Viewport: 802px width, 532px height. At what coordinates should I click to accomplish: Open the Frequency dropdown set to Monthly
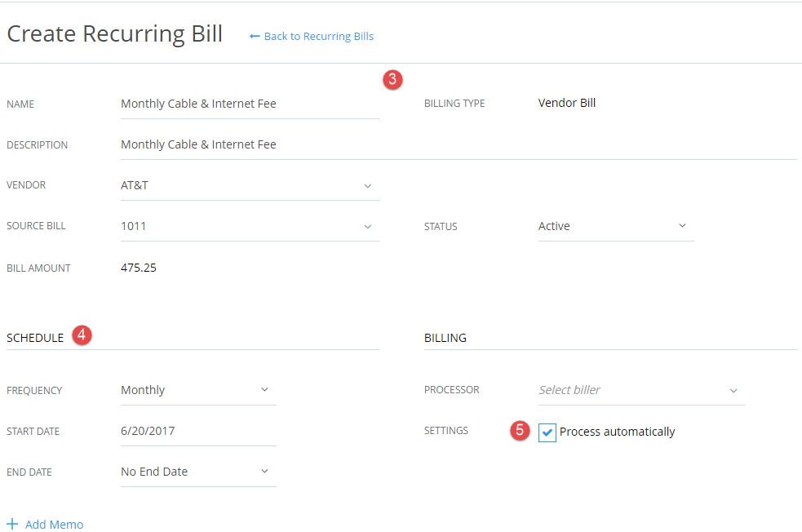coord(198,390)
